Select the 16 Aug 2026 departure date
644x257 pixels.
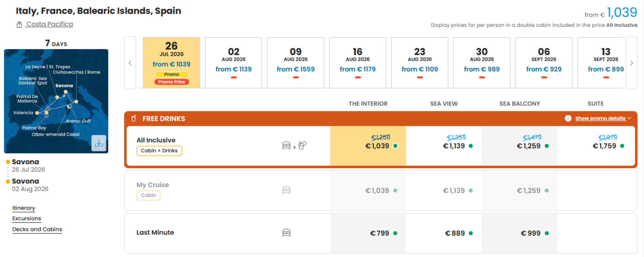pos(358,63)
